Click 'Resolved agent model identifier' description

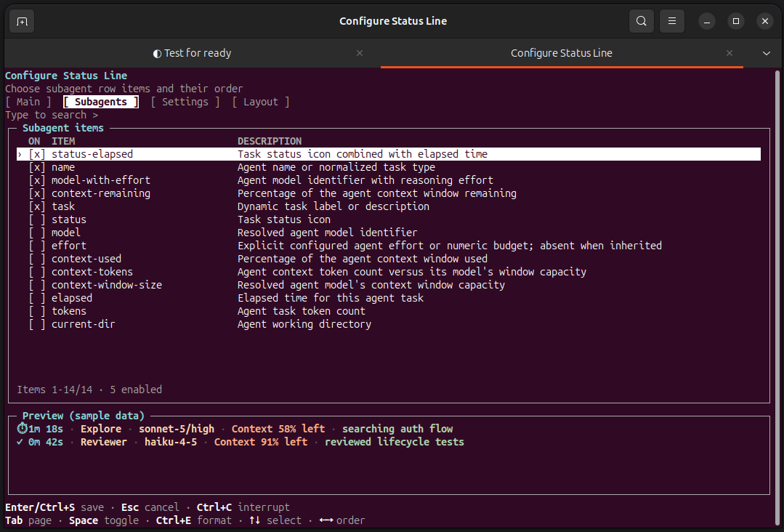[x=327, y=233]
